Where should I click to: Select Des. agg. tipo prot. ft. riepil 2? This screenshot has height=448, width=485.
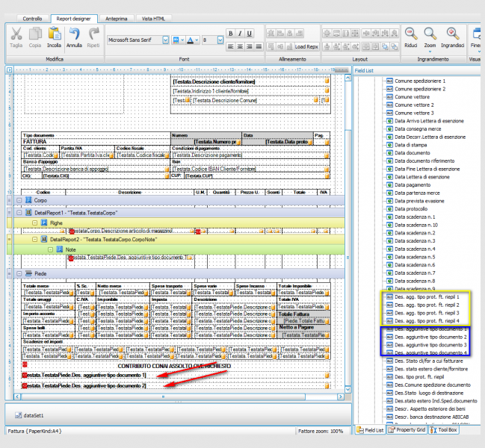tap(427, 305)
